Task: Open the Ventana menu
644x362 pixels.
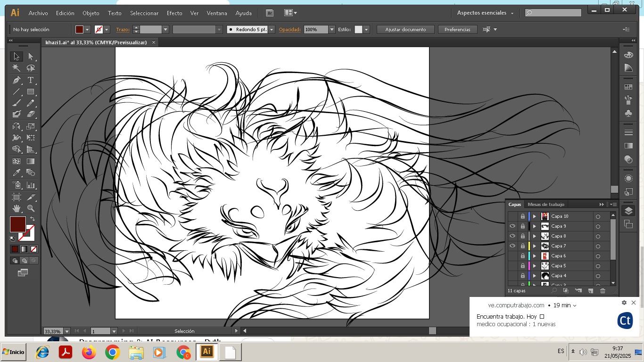Action: click(x=217, y=13)
